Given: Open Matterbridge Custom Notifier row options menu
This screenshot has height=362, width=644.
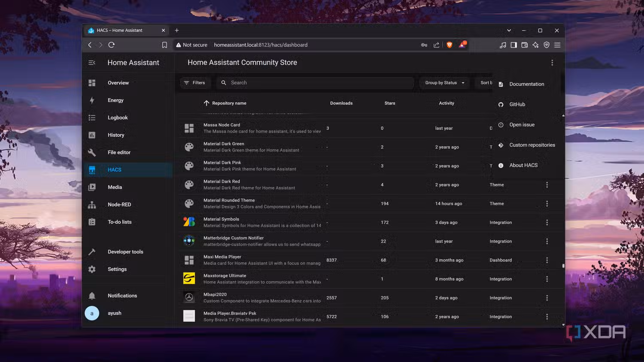Looking at the screenshot, I should 547,241.
